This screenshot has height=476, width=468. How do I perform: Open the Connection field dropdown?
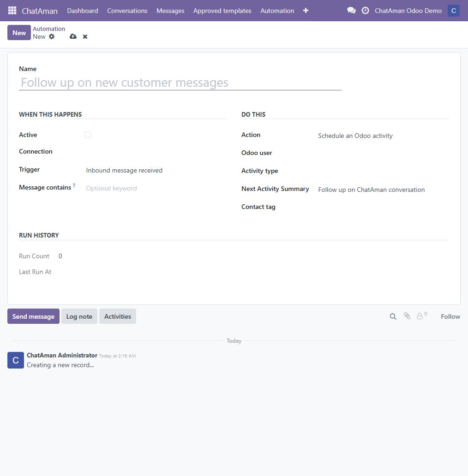(x=156, y=152)
